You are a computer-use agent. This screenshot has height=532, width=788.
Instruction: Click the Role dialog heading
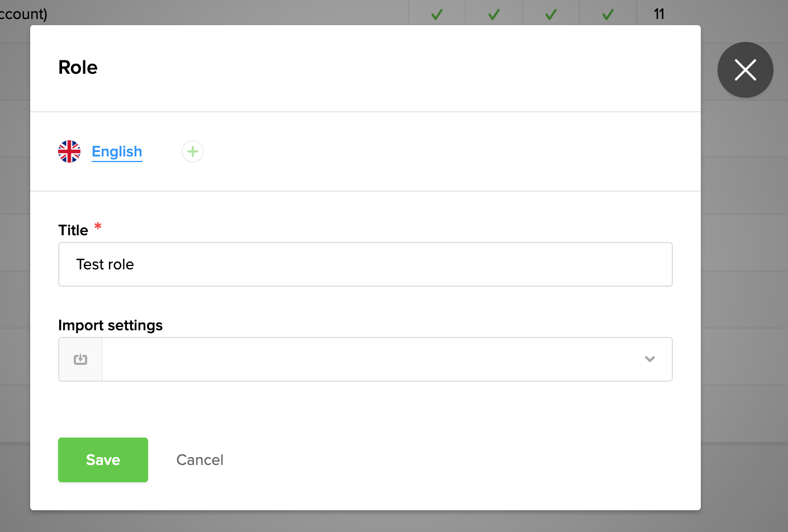pyautogui.click(x=78, y=68)
